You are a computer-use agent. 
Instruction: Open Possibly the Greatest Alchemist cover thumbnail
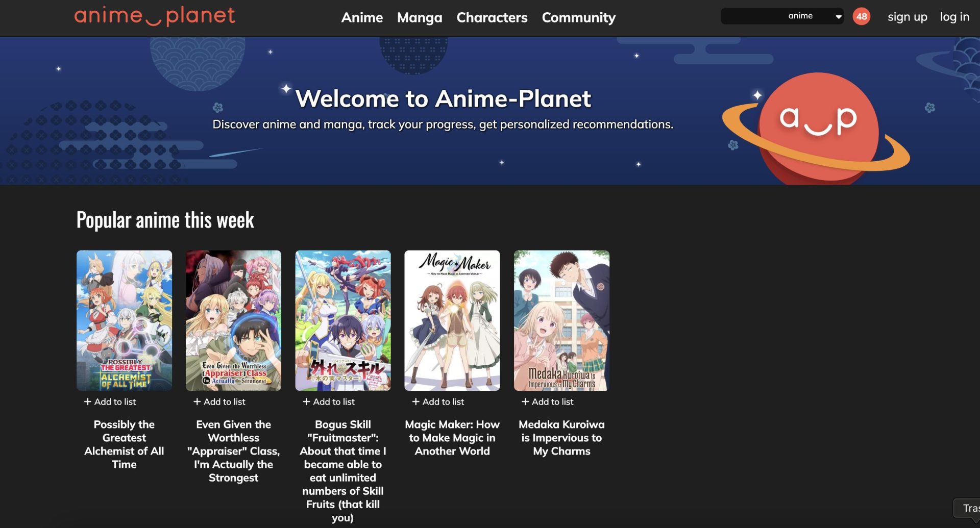pyautogui.click(x=124, y=320)
